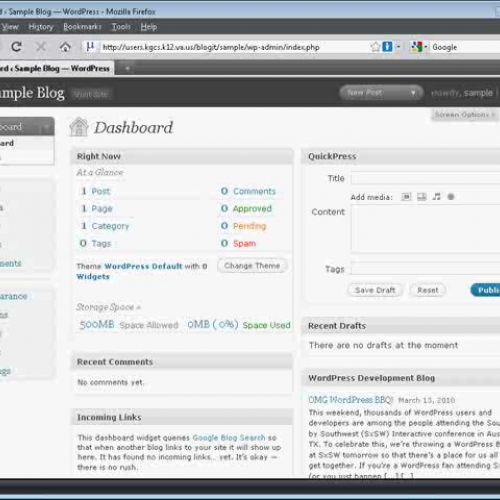500x500 pixels.
Task: Click the Visit Site button
Action: click(x=91, y=95)
